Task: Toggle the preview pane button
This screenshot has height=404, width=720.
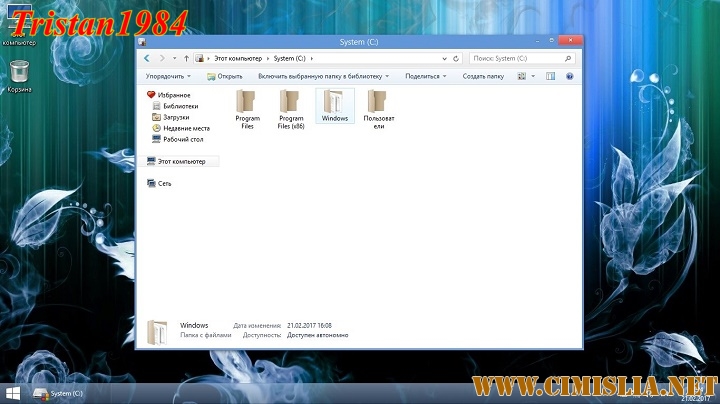Action: pos(551,76)
